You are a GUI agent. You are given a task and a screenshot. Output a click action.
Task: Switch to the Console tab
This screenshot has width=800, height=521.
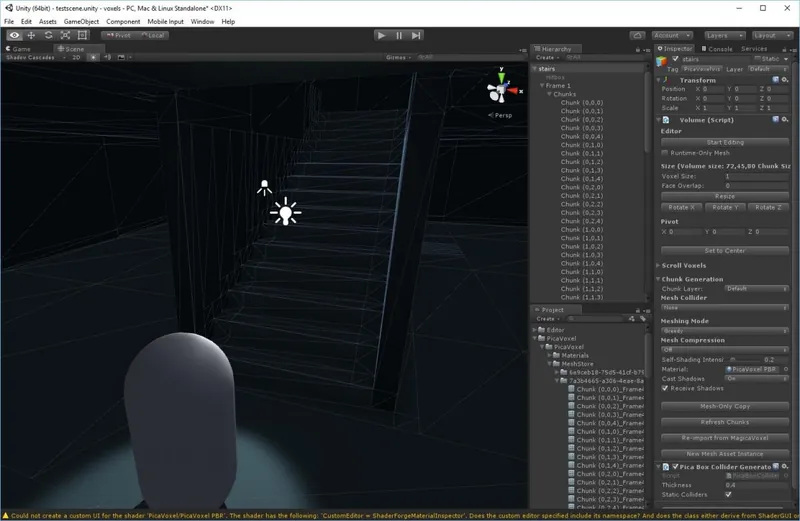(717, 49)
